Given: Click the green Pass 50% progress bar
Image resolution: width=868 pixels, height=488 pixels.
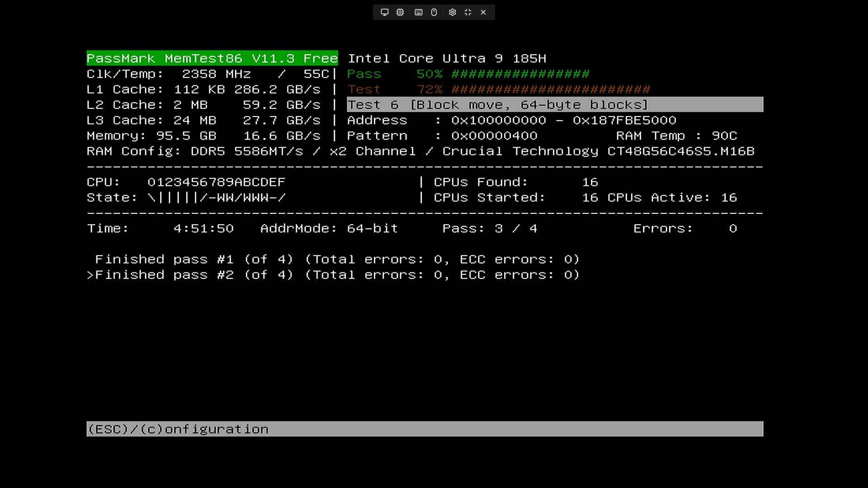Looking at the screenshot, I should 520,74.
